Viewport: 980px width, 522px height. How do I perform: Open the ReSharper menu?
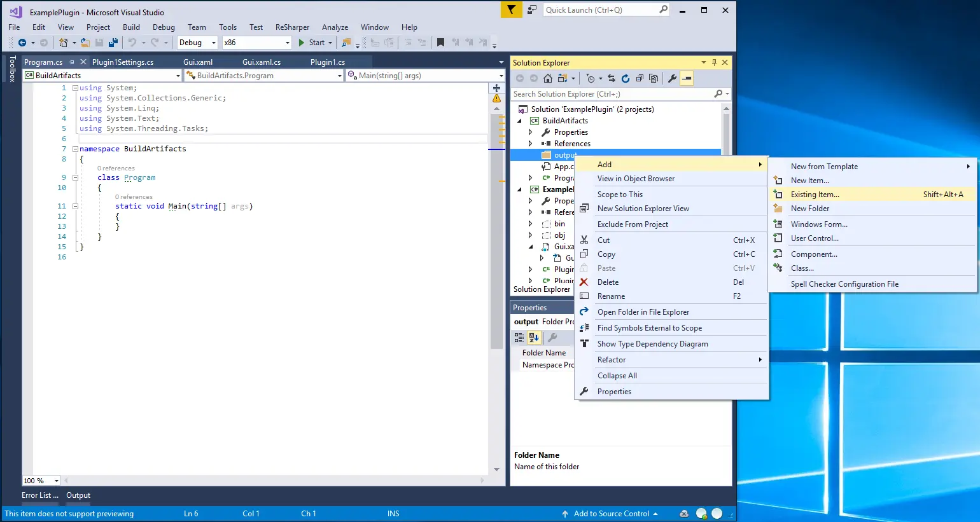click(292, 27)
